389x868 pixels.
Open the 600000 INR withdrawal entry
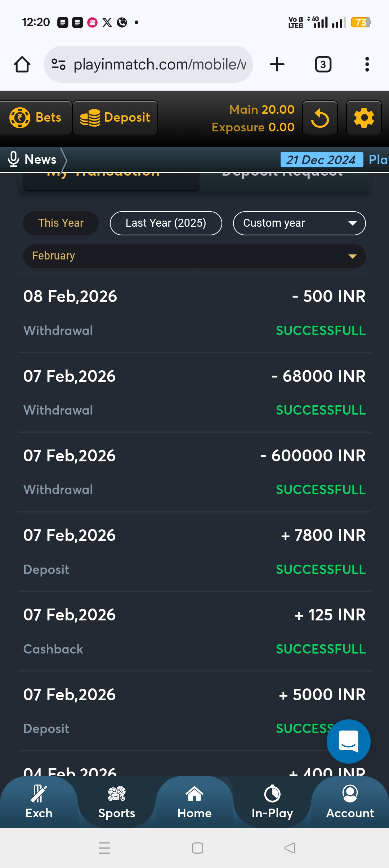pyautogui.click(x=194, y=472)
